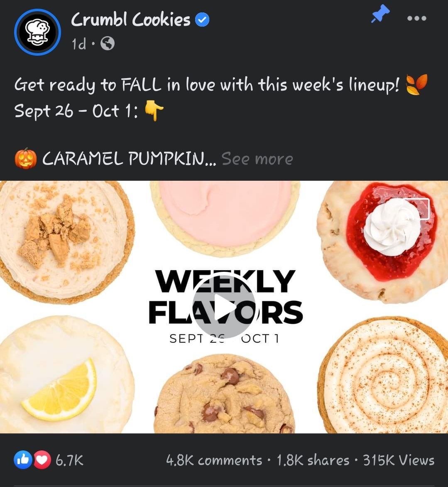
Task: Open the Crumbl Cookies page name
Action: coord(131,20)
